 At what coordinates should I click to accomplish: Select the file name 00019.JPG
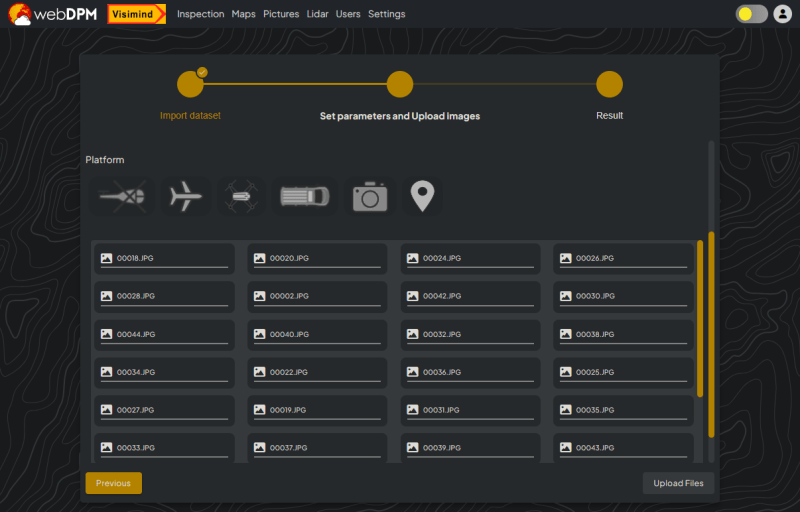click(x=288, y=410)
